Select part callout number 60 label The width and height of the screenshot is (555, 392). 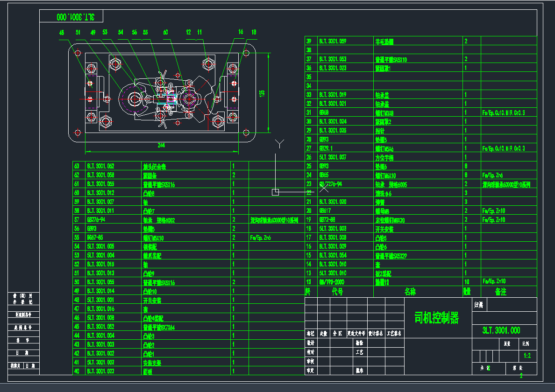coord(165,33)
